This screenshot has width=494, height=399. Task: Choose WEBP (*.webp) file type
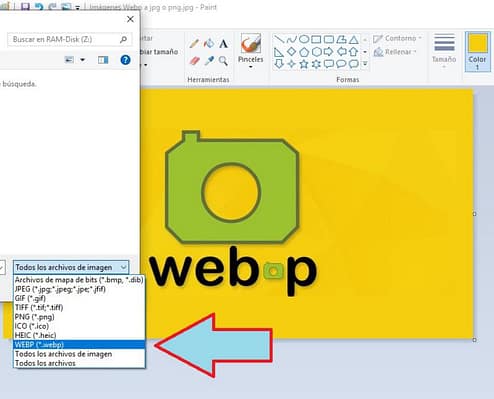(79, 345)
